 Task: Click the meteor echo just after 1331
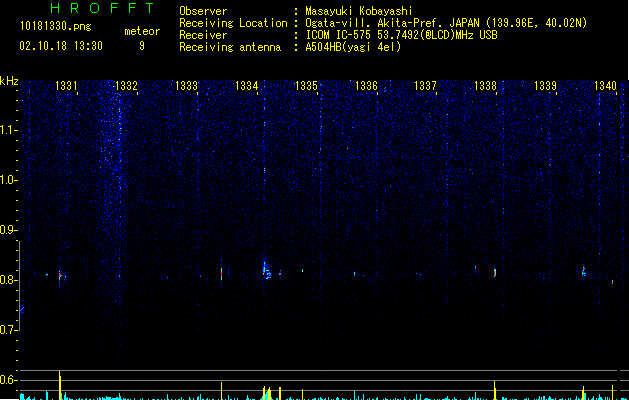pos(60,276)
